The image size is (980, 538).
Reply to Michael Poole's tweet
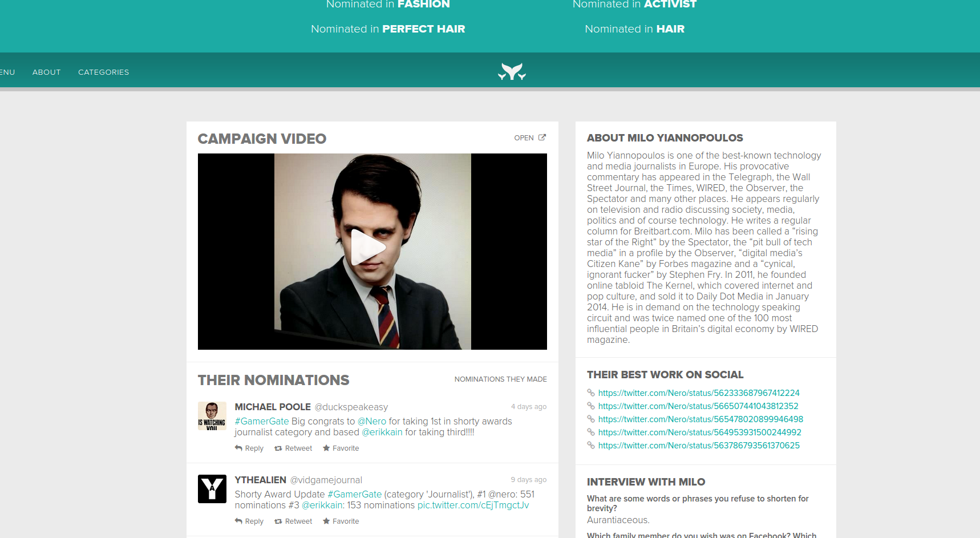click(249, 448)
